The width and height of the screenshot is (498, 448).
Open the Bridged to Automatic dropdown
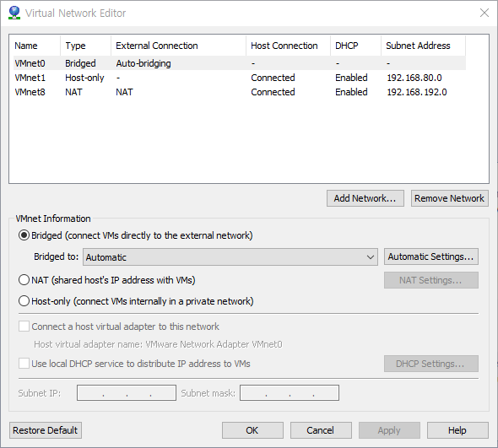coord(230,256)
